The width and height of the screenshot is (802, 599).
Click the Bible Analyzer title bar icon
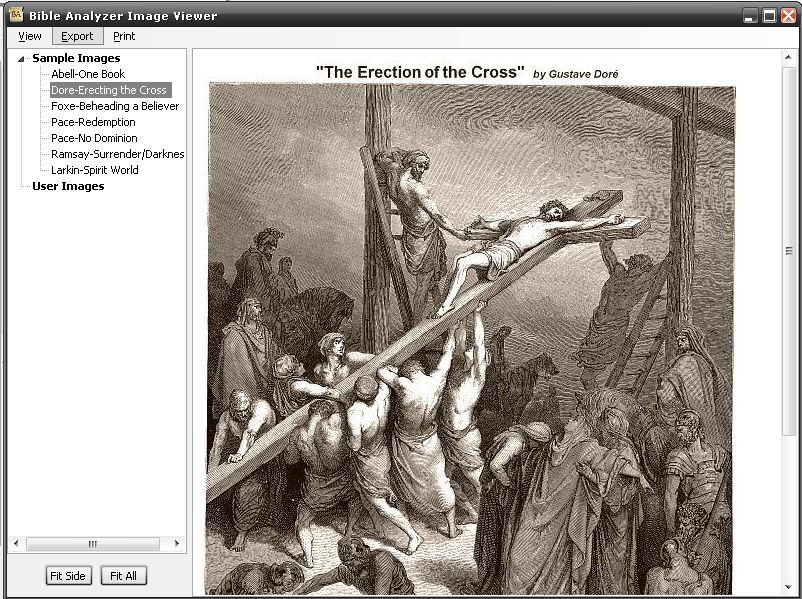[x=16, y=14]
